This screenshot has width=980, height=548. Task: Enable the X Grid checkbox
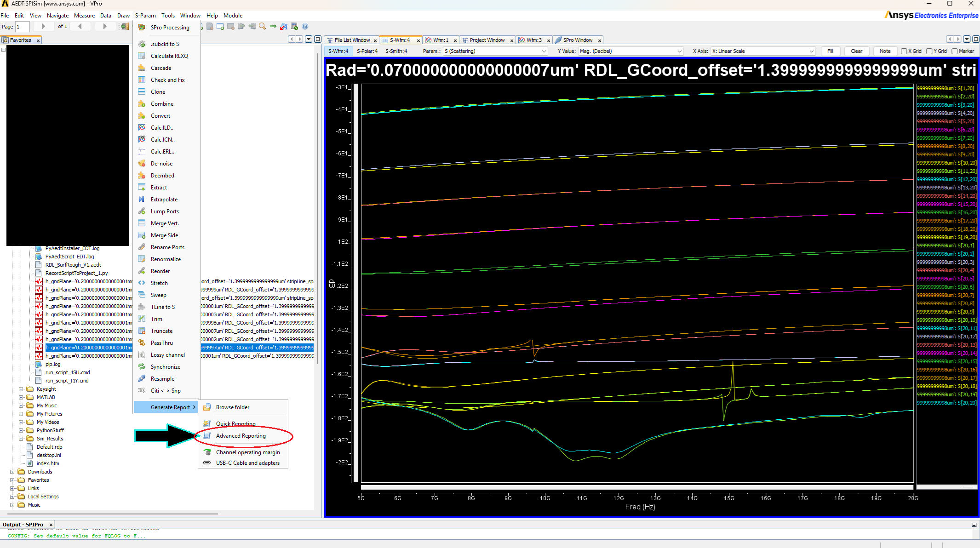pyautogui.click(x=904, y=51)
